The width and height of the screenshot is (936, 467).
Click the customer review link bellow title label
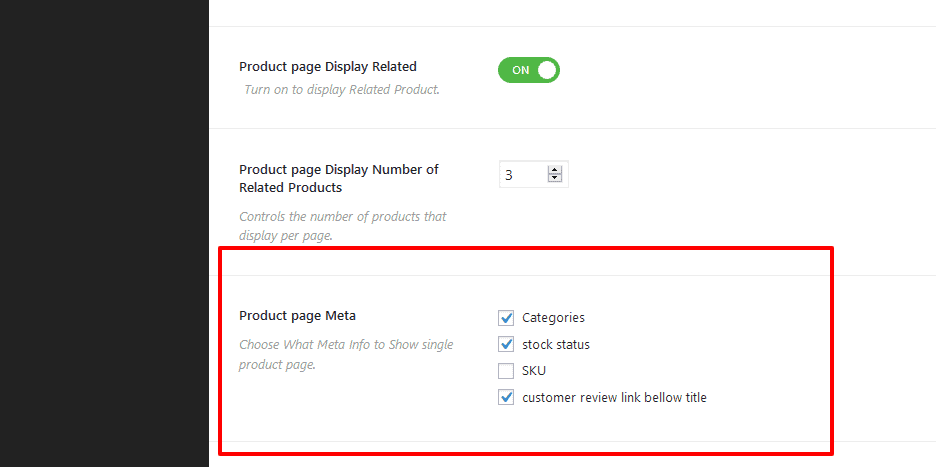[x=614, y=397]
